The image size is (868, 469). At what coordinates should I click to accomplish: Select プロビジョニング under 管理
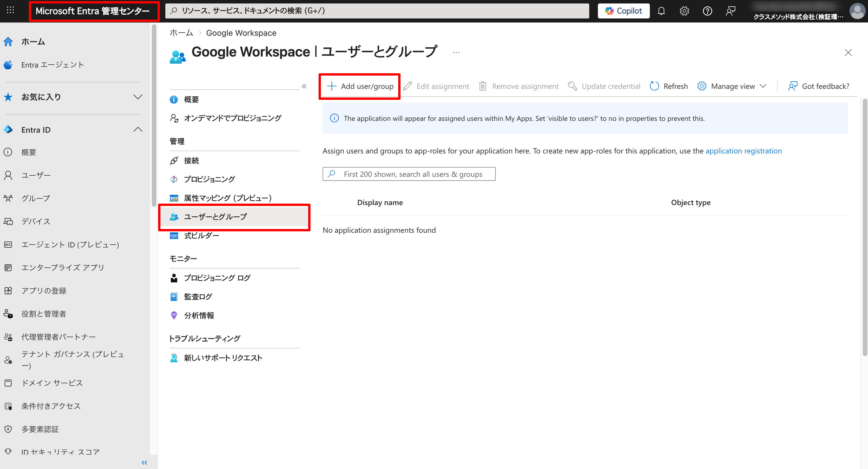coord(209,179)
